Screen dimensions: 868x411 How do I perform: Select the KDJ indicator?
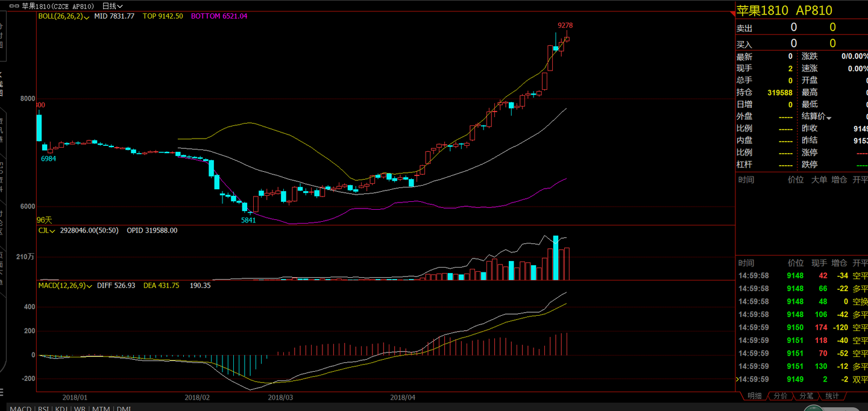(x=61, y=408)
